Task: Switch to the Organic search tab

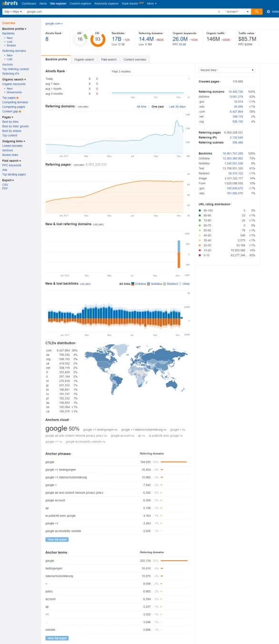Action: coord(84,59)
